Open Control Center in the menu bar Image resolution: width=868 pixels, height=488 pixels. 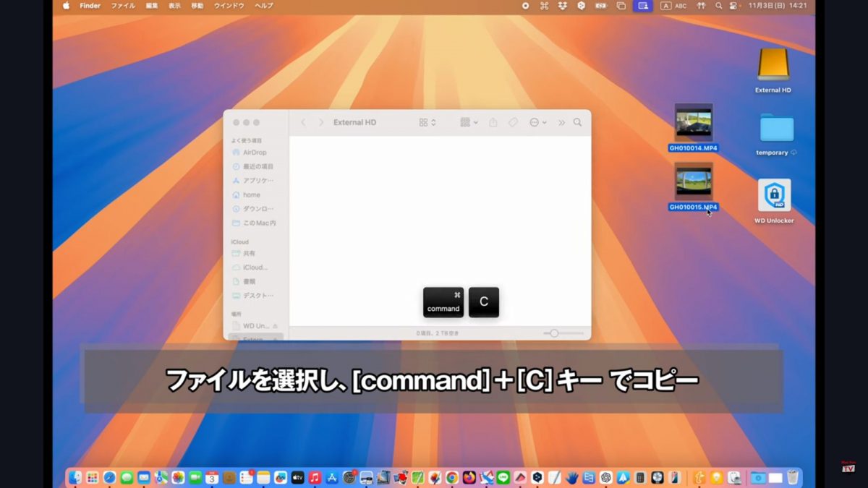(735, 6)
